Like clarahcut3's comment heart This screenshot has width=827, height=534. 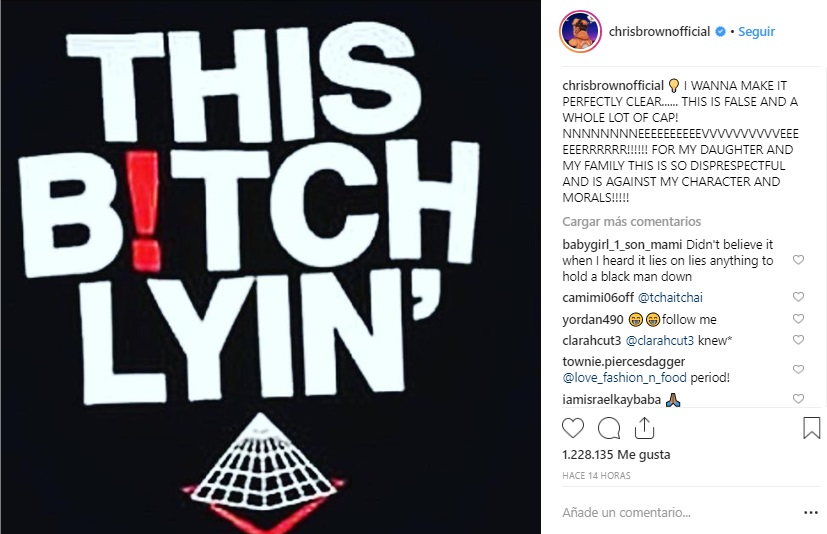[x=799, y=340]
